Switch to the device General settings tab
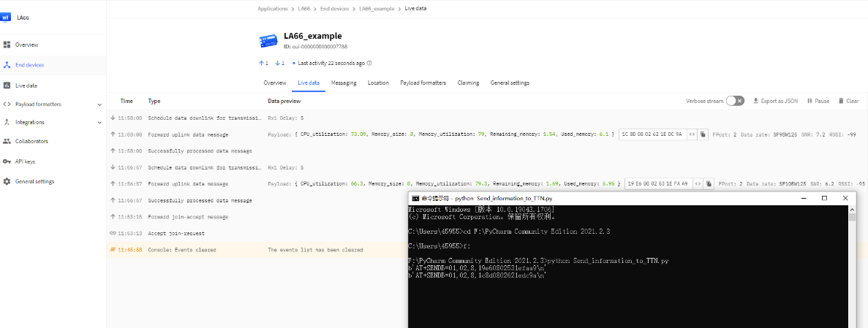868x328 pixels. pos(510,83)
